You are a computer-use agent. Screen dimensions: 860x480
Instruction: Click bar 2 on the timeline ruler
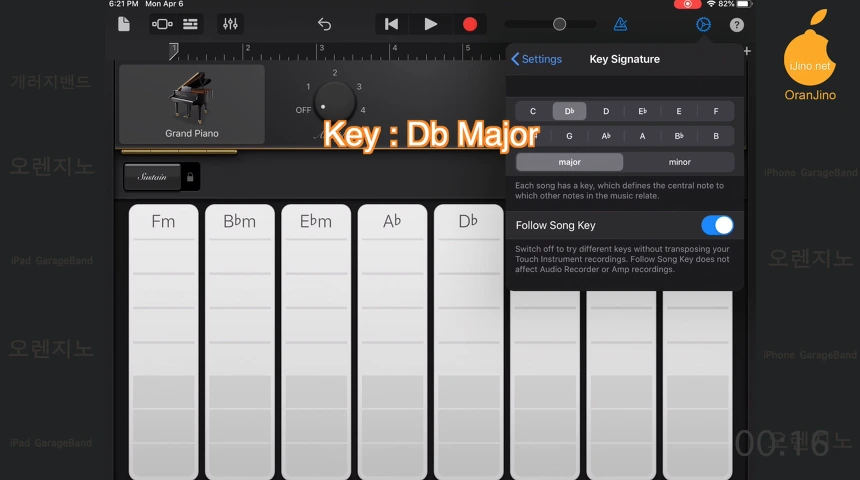tap(247, 48)
